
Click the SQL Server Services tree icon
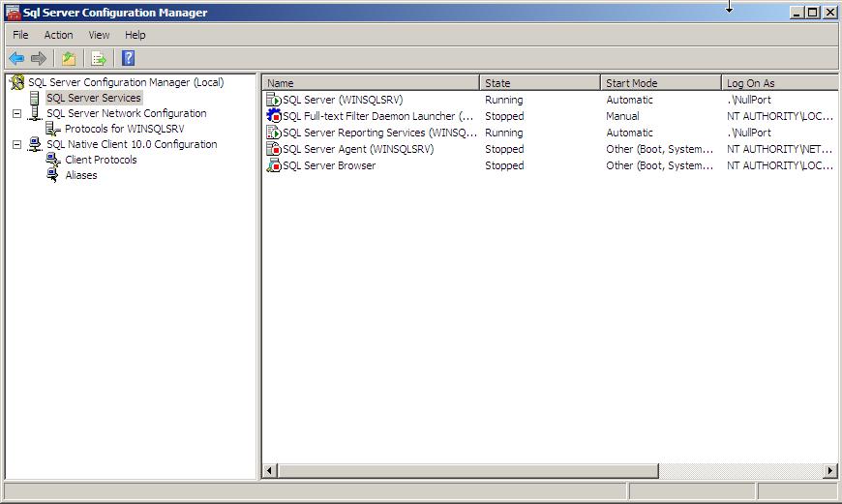[35, 99]
